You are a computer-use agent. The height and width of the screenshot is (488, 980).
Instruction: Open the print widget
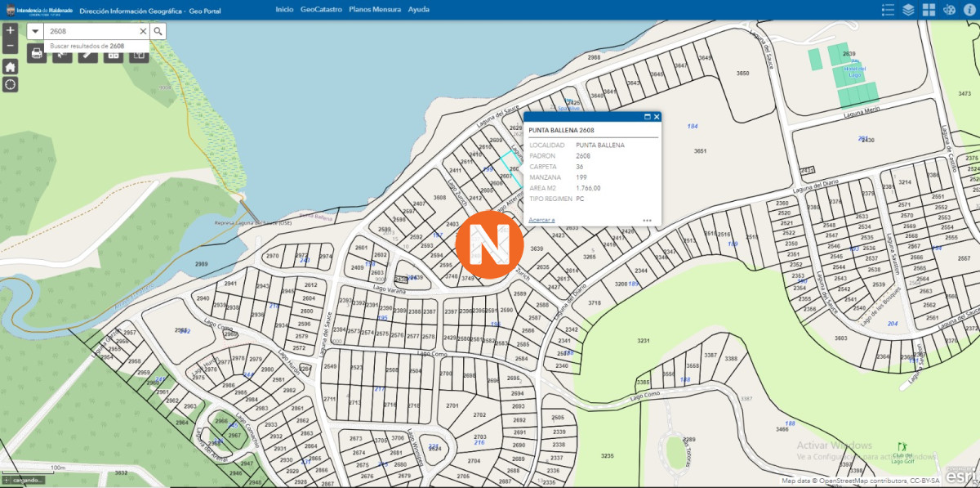tap(37, 54)
